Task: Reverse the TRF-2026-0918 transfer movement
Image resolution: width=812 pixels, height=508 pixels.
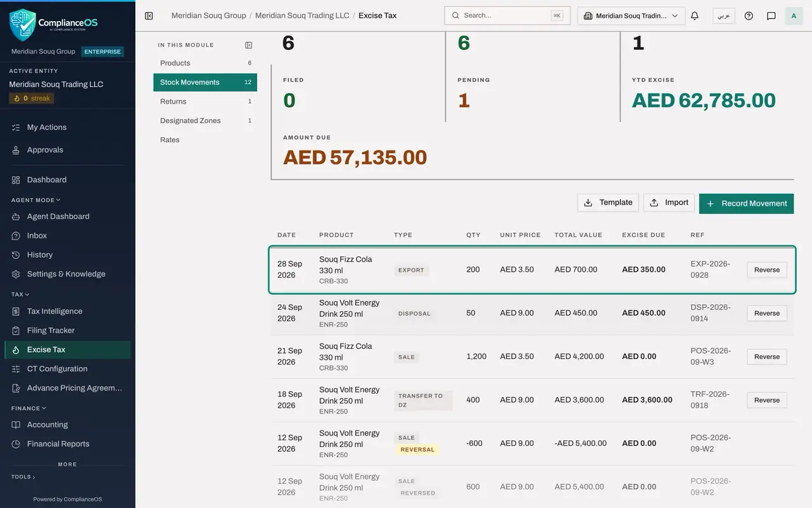Action: point(767,400)
